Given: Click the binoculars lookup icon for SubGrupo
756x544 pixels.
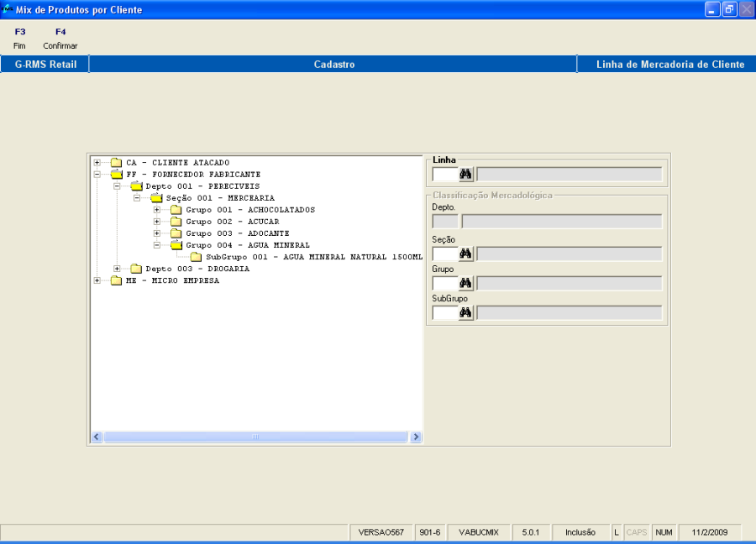Looking at the screenshot, I should [466, 312].
